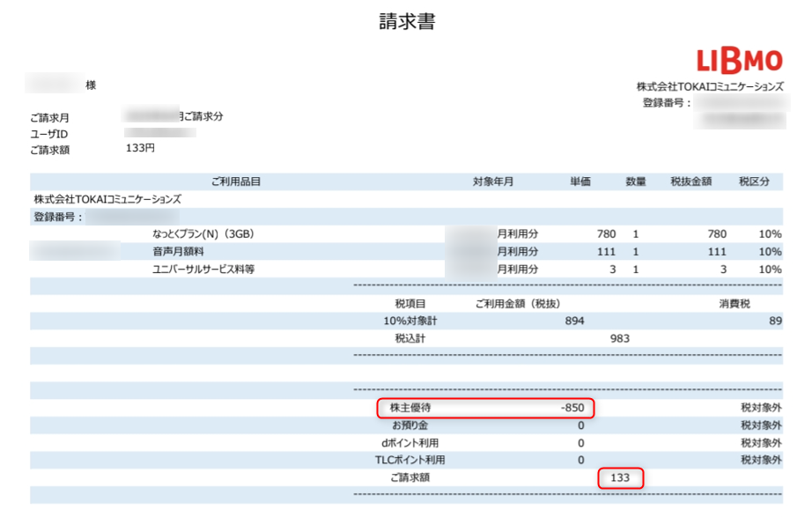This screenshot has height=517, width=812.
Task: Click 月利用分 in the ユニバーサルサービス料等 row
Action: [x=518, y=270]
